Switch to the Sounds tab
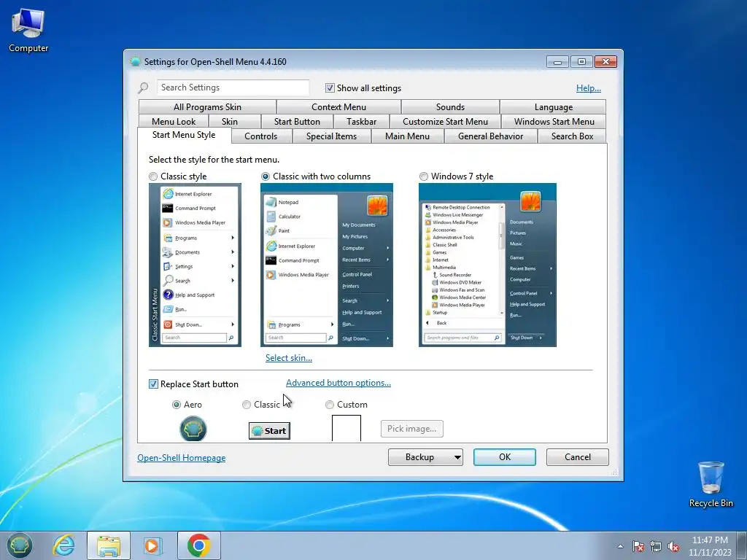 (450, 107)
